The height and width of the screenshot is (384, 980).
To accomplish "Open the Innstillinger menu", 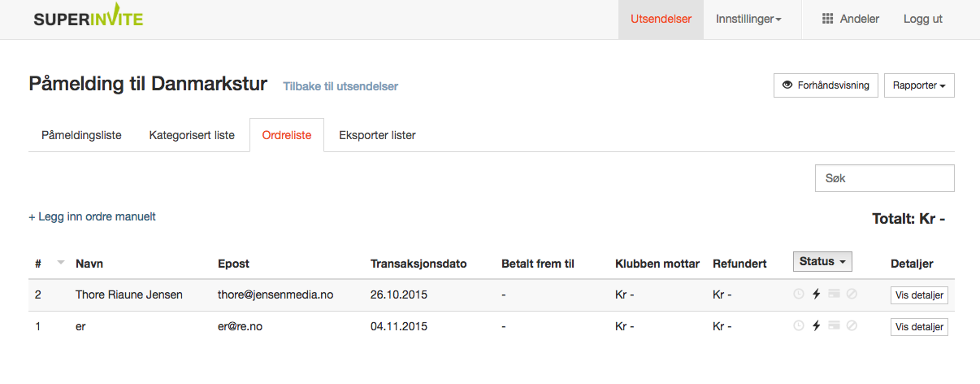I will (748, 19).
